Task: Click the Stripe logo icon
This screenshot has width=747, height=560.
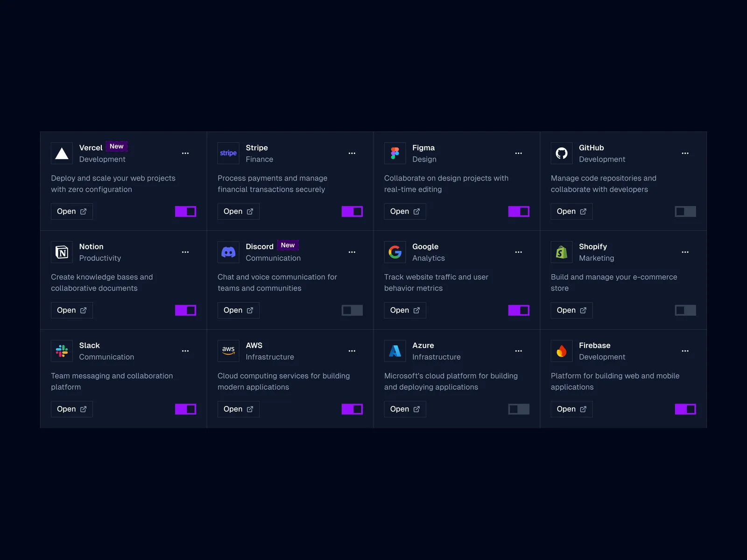Action: [x=228, y=153]
